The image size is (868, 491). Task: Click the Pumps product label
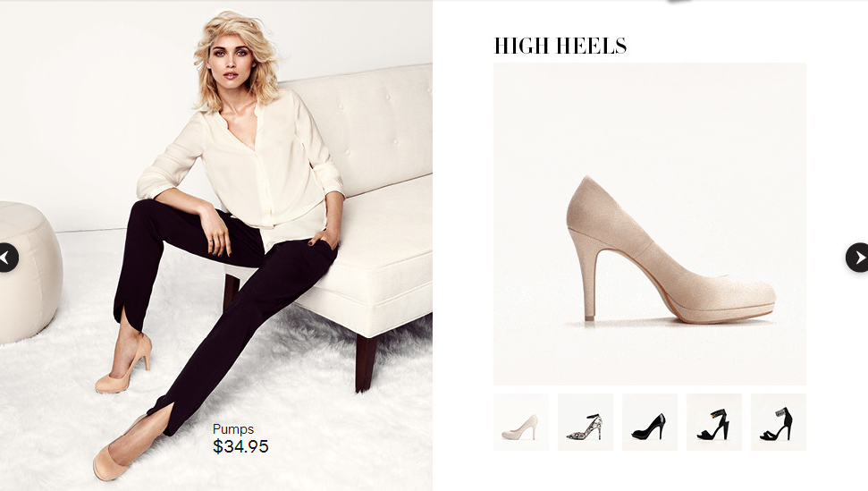(233, 429)
